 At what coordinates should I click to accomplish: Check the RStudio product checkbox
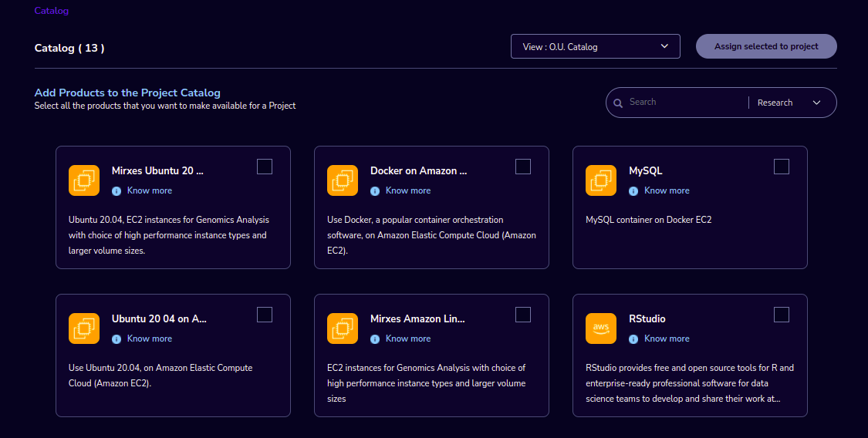click(782, 315)
